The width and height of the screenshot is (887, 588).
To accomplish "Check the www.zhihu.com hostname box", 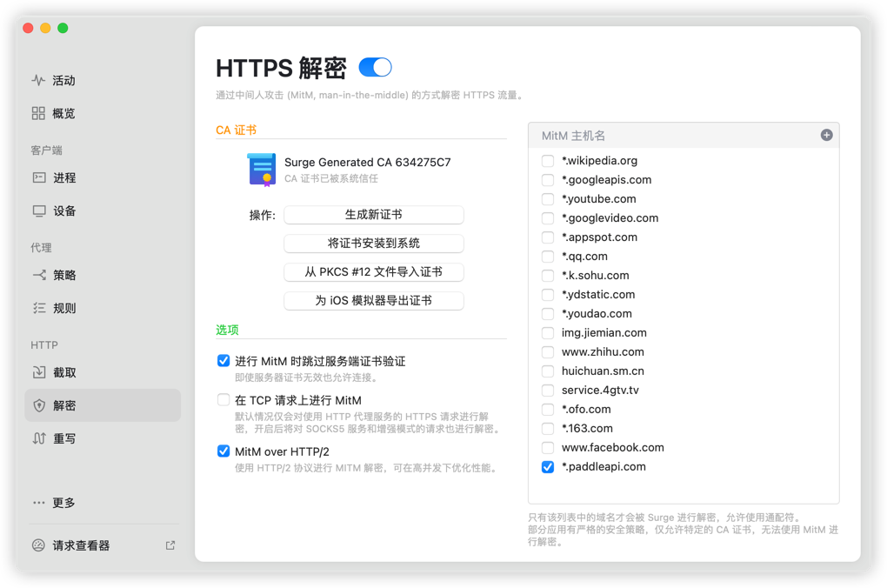I will [x=548, y=352].
